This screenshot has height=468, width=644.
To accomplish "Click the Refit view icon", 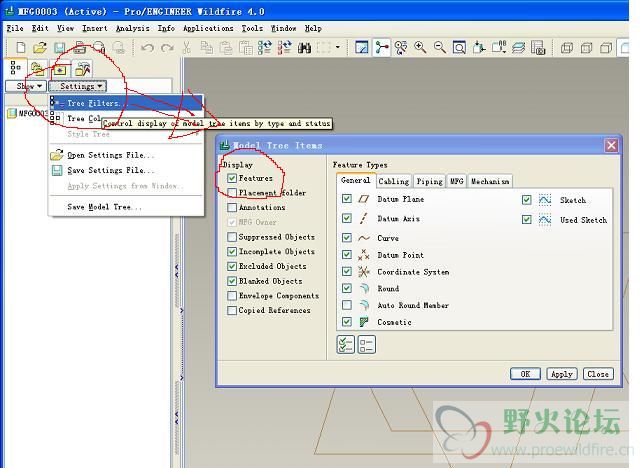I will click(459, 48).
